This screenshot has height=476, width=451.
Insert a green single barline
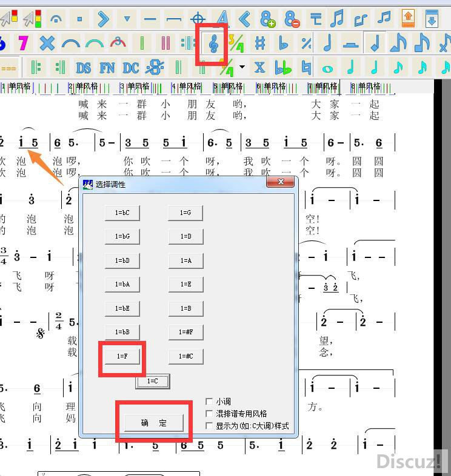point(142,43)
